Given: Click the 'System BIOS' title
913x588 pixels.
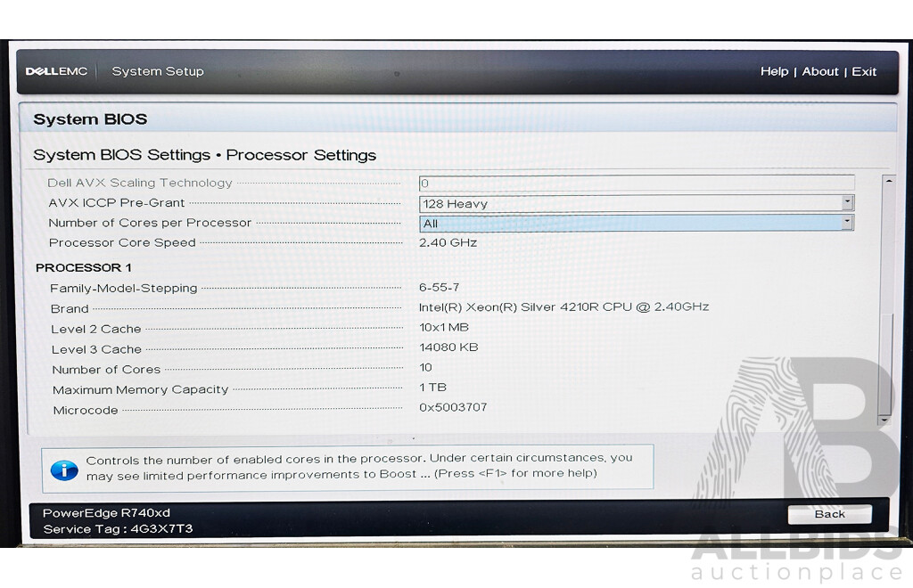Looking at the screenshot, I should [90, 119].
